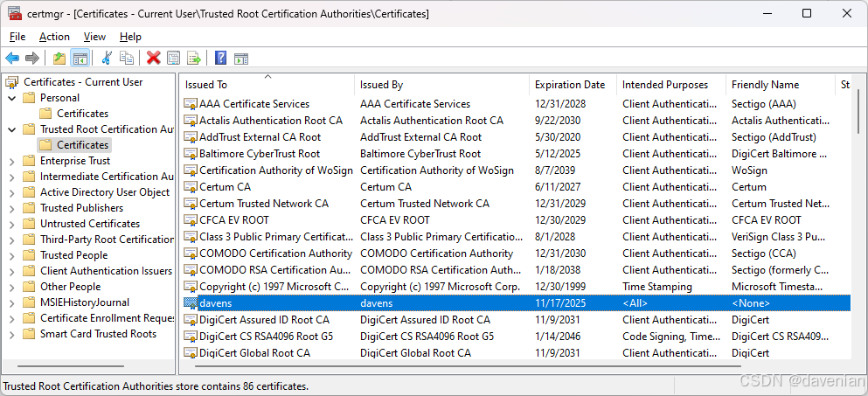Select Client Authentication Issuers in tree
The height and width of the screenshot is (396, 868).
(106, 271)
